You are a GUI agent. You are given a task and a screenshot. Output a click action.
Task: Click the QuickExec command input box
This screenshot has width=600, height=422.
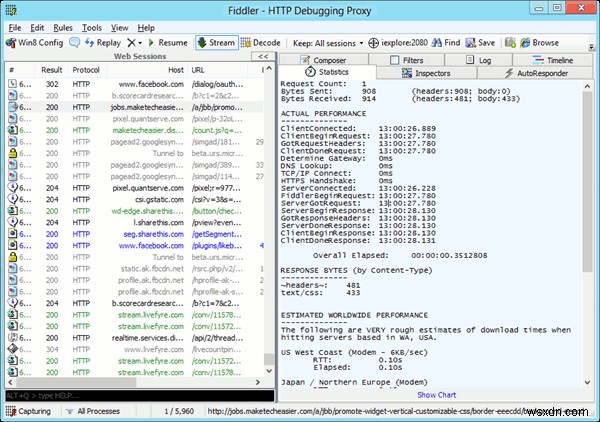click(140, 395)
